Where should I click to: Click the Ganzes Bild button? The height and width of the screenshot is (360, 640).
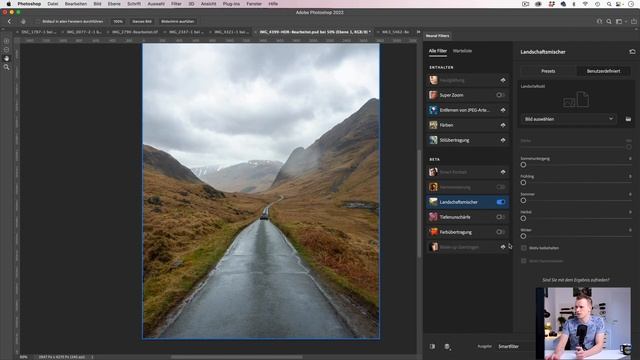click(x=142, y=21)
